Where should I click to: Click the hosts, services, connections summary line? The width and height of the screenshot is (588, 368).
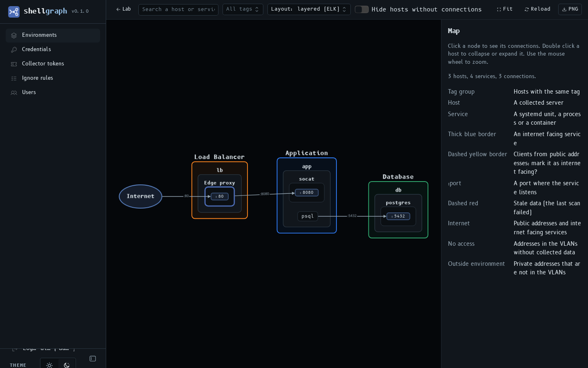492,76
